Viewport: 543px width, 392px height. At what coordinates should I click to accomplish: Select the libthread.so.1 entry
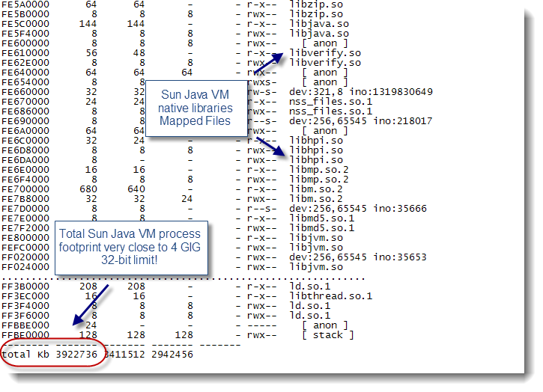coord(331,295)
